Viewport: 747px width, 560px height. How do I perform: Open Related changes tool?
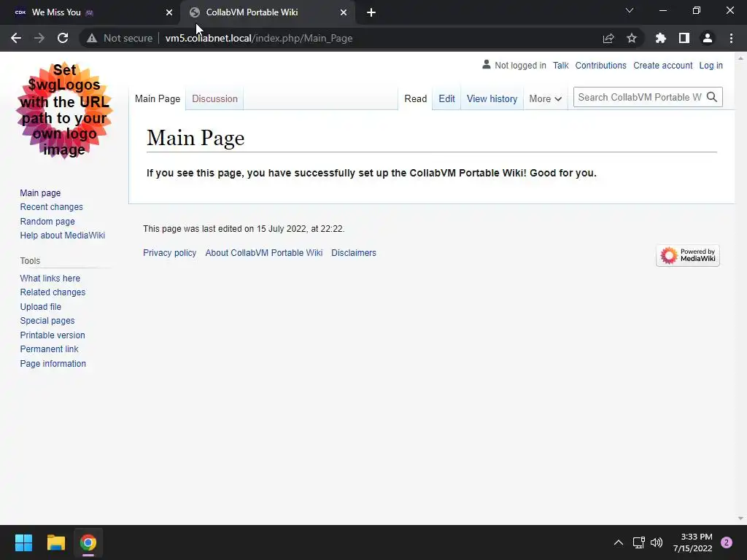[x=53, y=292]
